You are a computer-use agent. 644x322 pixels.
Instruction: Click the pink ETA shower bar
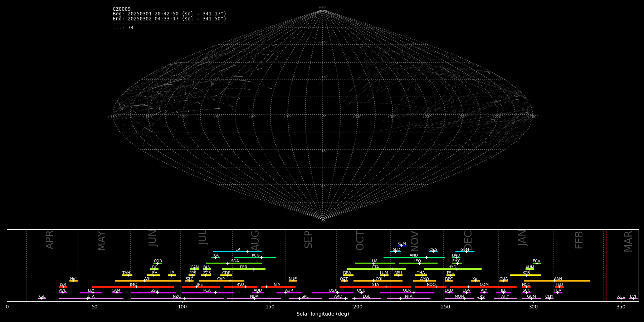pyautogui.click(x=91, y=298)
